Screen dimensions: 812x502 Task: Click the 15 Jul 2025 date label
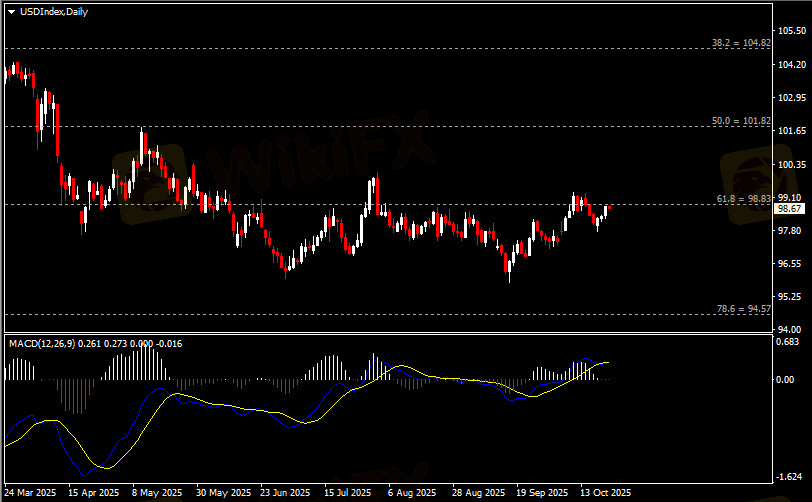[347, 493]
